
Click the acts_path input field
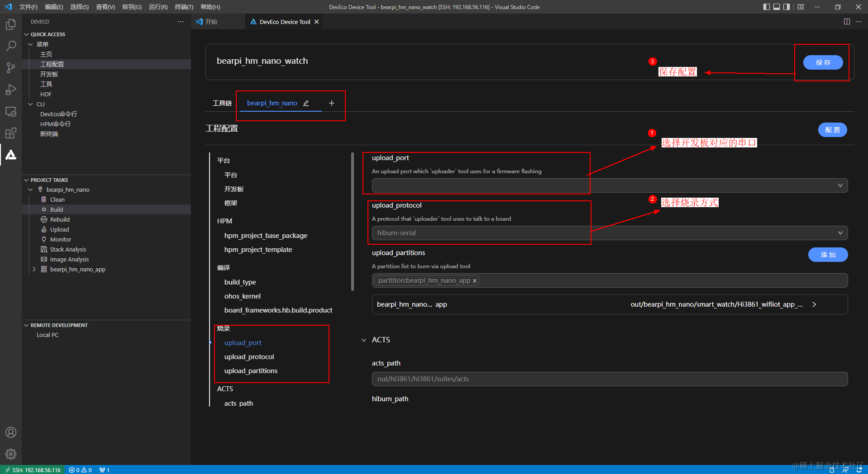(610, 379)
